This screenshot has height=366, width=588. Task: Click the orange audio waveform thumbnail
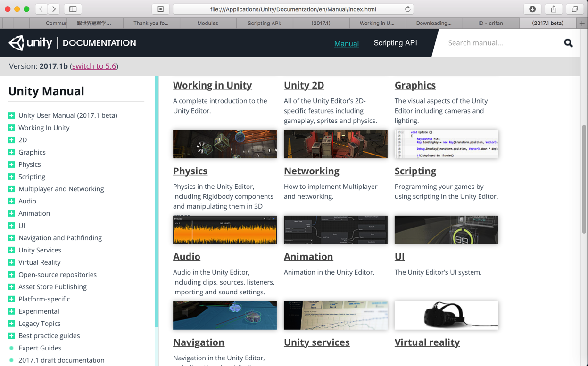point(225,230)
